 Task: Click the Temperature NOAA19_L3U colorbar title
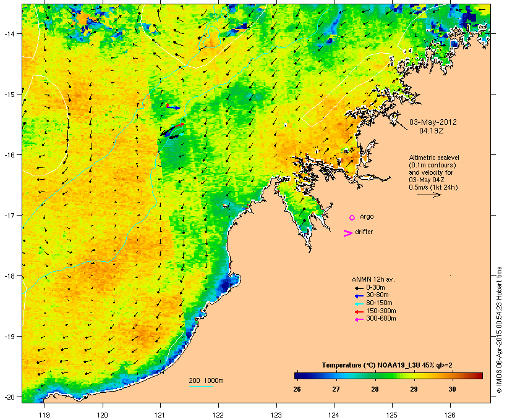pyautogui.click(x=387, y=365)
